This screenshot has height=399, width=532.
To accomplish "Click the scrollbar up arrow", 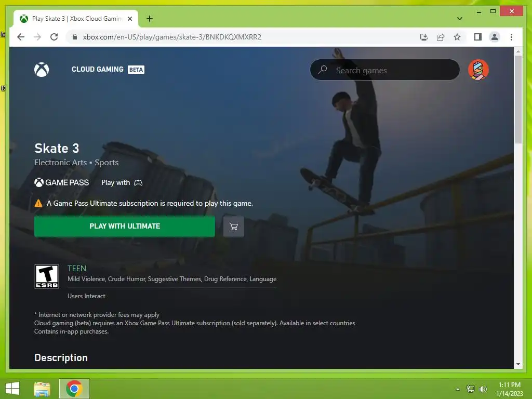I will coord(518,51).
